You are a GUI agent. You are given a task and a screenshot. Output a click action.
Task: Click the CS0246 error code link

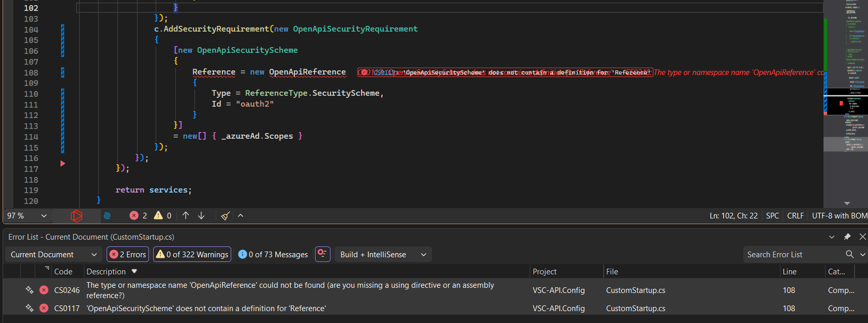(x=67, y=290)
